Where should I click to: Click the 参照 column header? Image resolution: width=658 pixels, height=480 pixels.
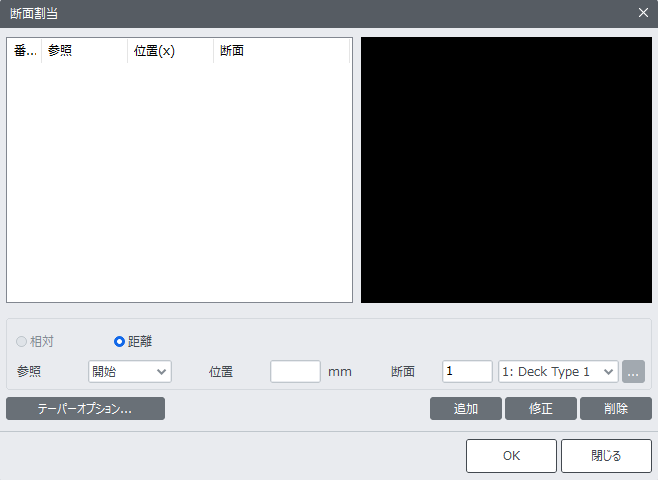[x=84, y=51]
